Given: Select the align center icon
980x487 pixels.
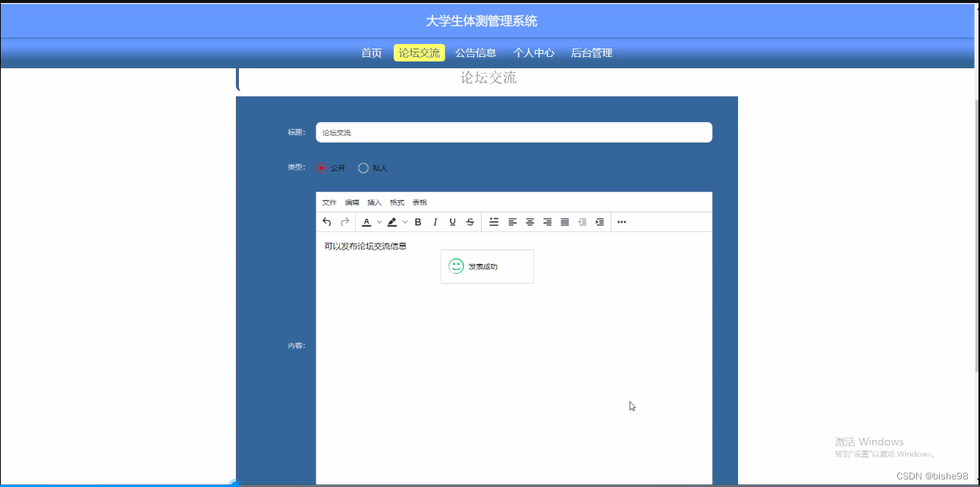Looking at the screenshot, I should [x=529, y=222].
